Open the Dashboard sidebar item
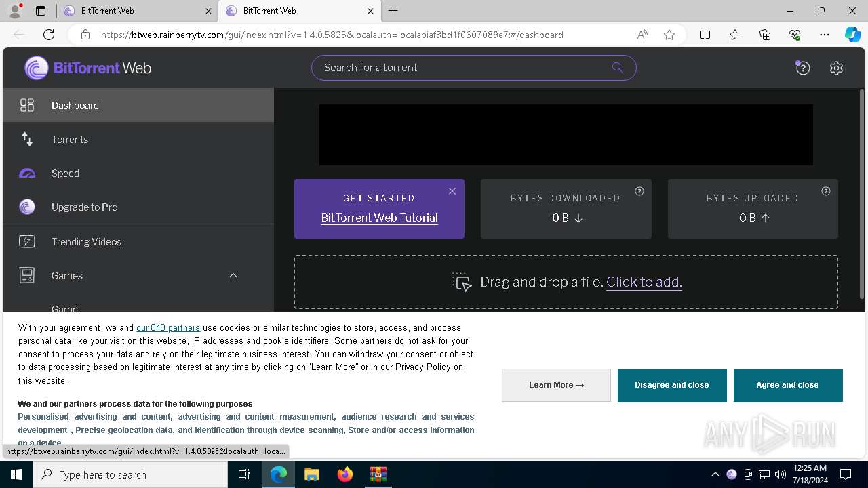The image size is (868, 488). [x=138, y=105]
